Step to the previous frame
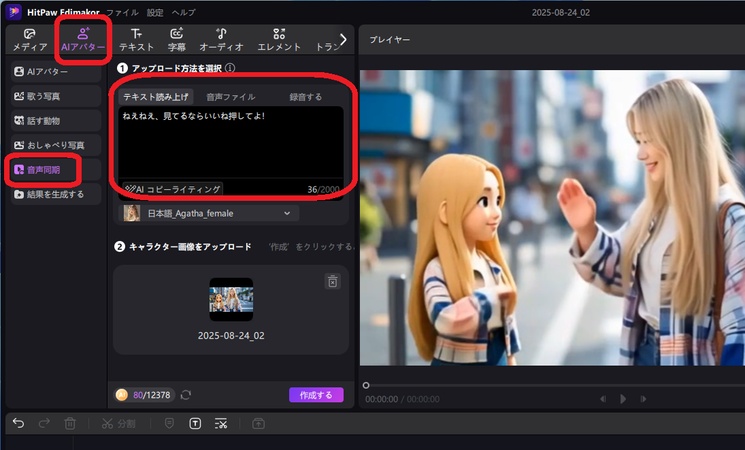 (x=603, y=399)
